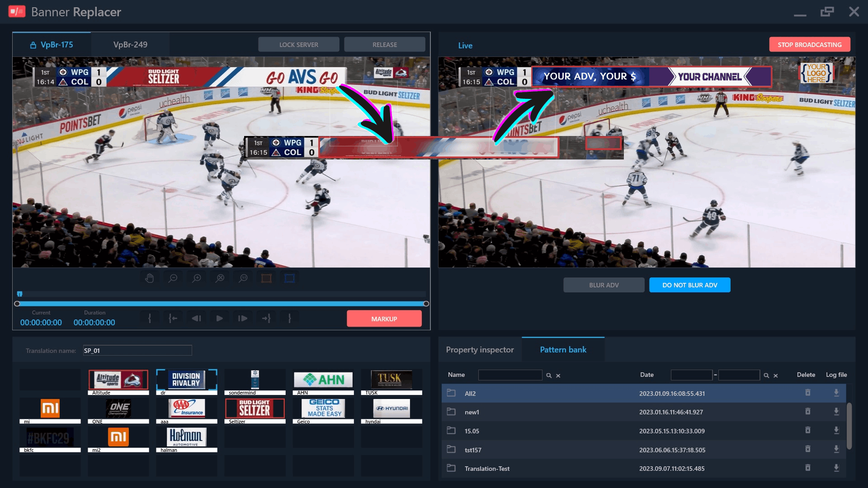Open the Translation-Test folder row
This screenshot has width=868, height=488.
tap(644, 469)
